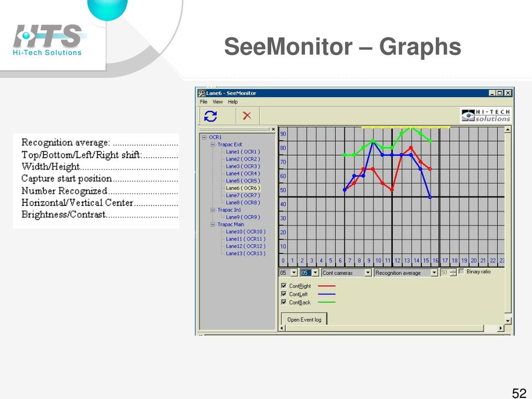Click the Trapac Exit label
Screen dimensions: 532x399
coord(230,144)
